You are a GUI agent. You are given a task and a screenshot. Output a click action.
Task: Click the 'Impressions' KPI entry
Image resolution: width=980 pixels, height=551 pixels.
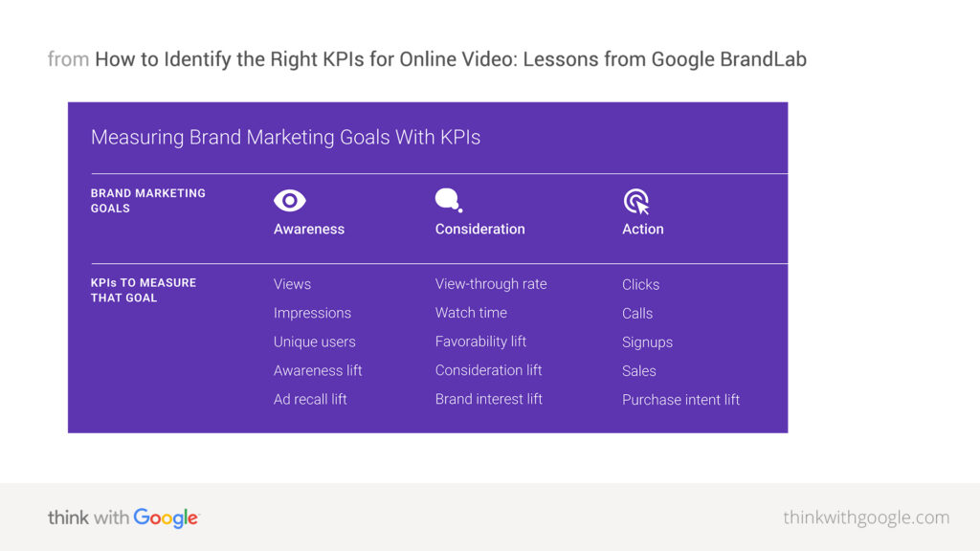(312, 313)
